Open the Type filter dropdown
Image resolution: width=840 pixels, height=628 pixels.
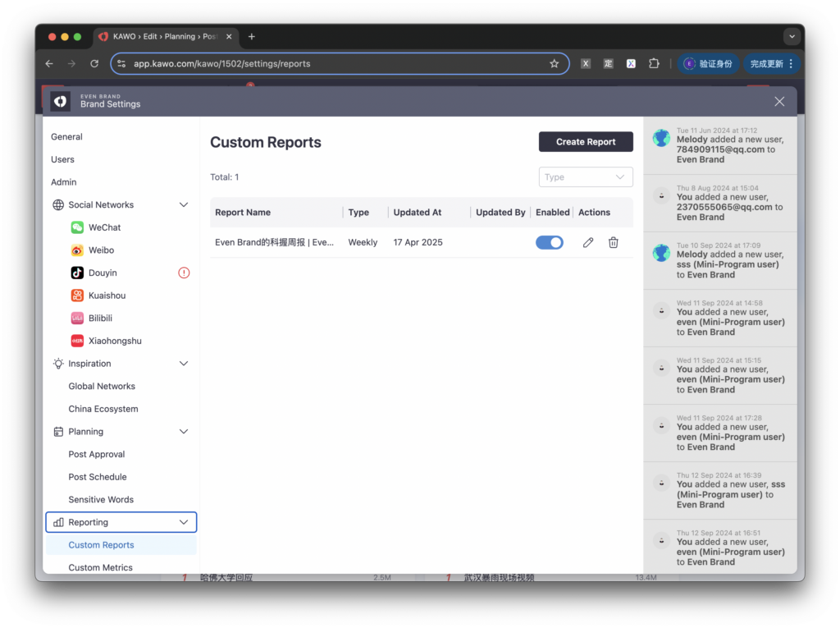coord(586,177)
